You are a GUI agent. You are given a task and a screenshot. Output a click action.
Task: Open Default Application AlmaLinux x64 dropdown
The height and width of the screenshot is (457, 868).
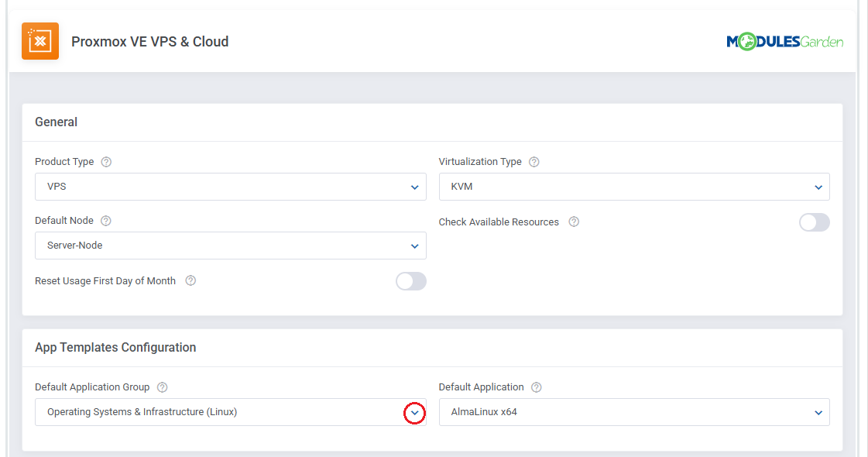(634, 412)
